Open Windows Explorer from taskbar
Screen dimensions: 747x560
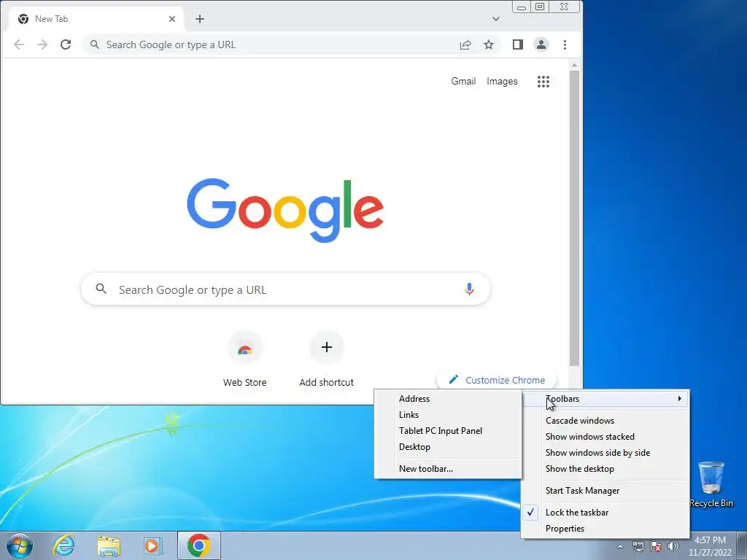coord(109,545)
